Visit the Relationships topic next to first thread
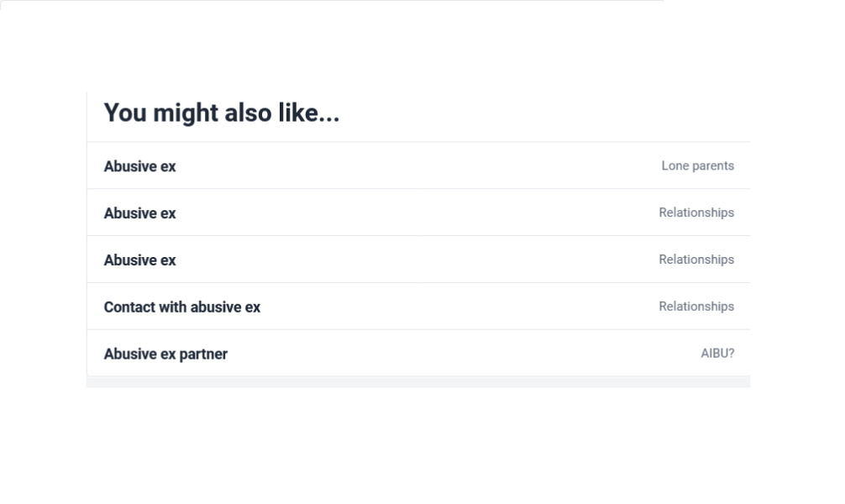 (696, 213)
